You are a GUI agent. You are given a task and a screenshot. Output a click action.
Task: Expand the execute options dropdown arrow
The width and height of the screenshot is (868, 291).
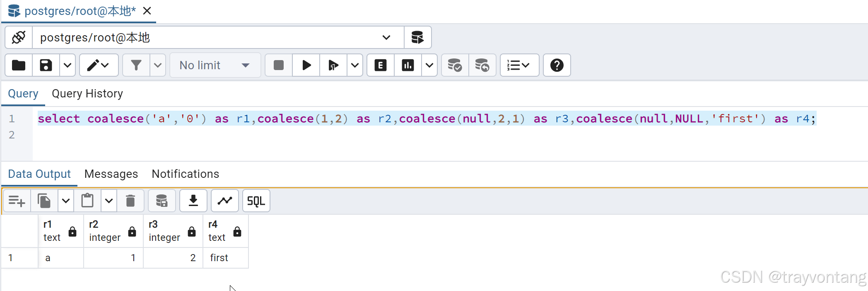point(355,65)
